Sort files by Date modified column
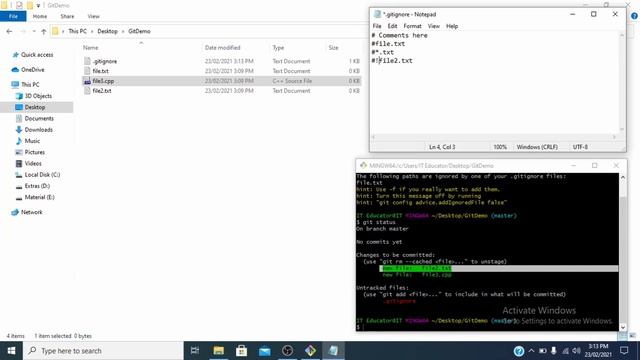The width and height of the screenshot is (640, 360). [x=222, y=48]
